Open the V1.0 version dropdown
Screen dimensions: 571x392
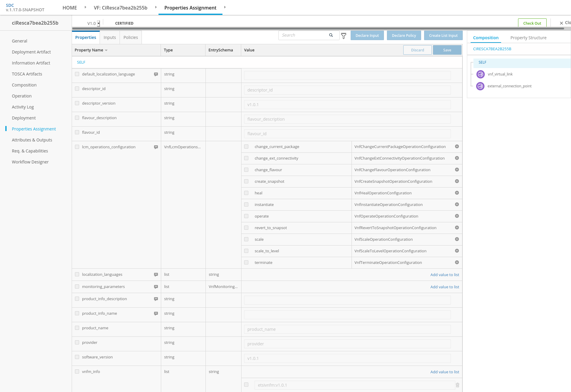point(98,23)
